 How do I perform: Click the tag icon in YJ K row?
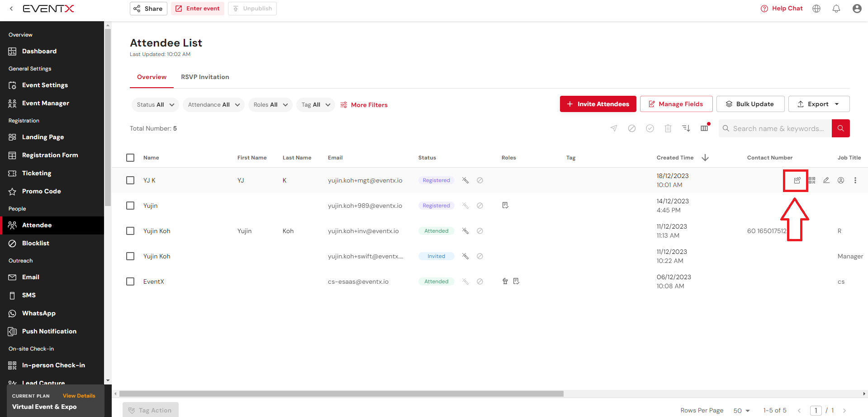(x=465, y=180)
